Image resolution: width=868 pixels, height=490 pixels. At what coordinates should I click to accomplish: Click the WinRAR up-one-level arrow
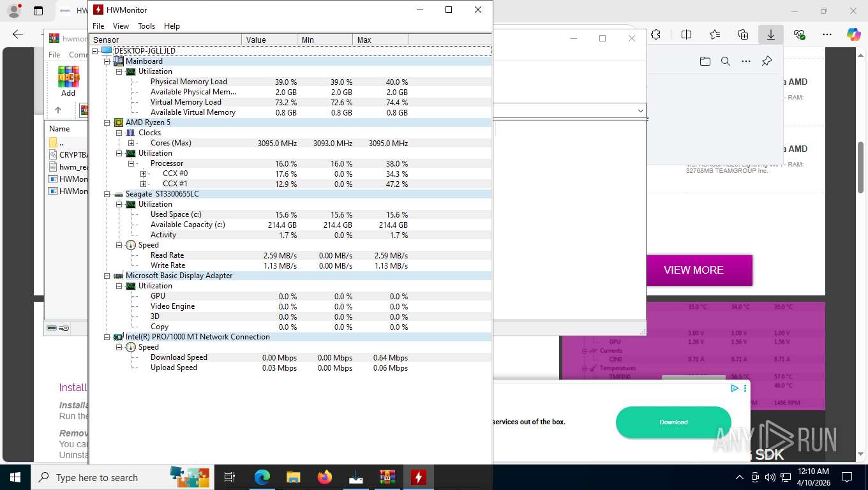tap(58, 110)
